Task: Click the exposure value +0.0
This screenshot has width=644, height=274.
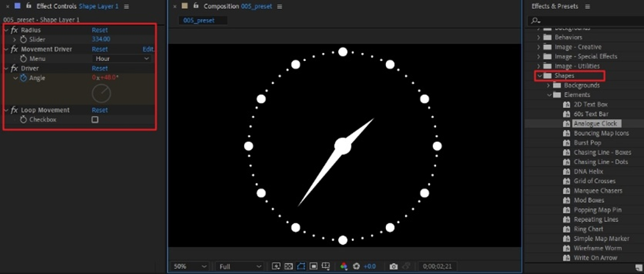Action: (370, 267)
